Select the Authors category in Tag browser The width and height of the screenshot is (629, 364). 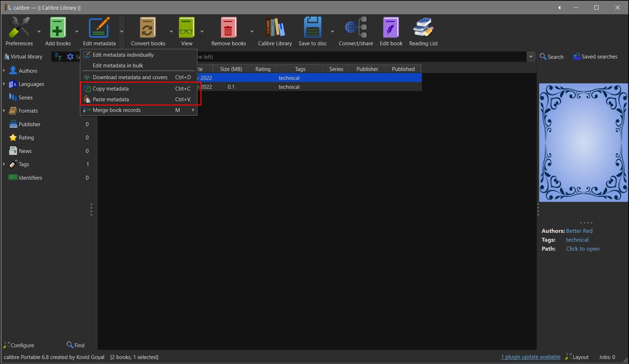[28, 71]
